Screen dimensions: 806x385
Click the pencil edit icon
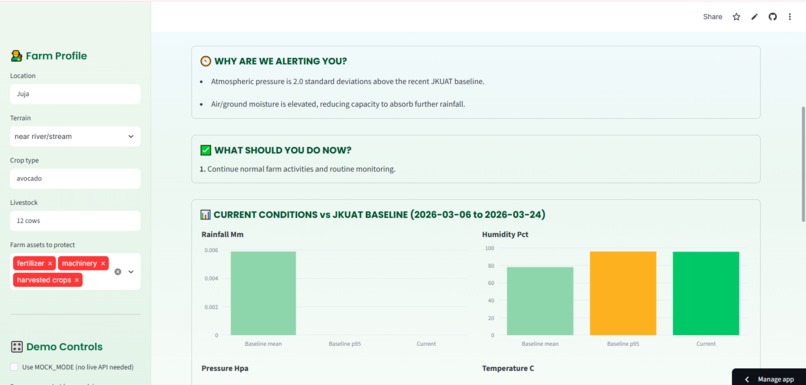click(x=755, y=17)
